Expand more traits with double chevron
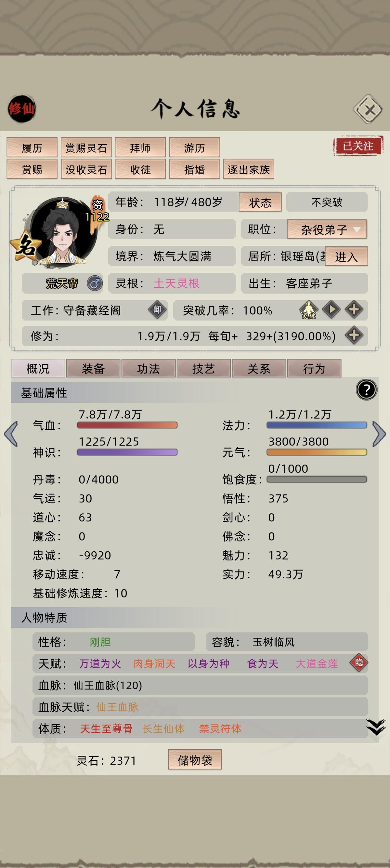 point(376,727)
